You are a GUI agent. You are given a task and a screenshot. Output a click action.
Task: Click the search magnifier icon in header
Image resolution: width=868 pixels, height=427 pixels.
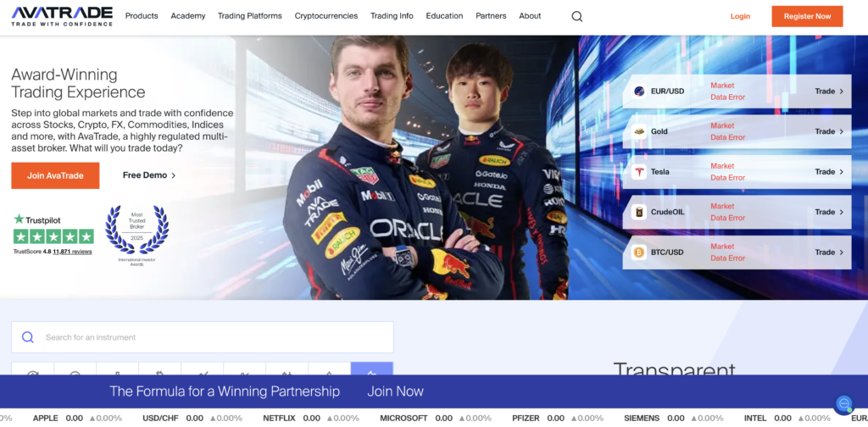pos(577,16)
